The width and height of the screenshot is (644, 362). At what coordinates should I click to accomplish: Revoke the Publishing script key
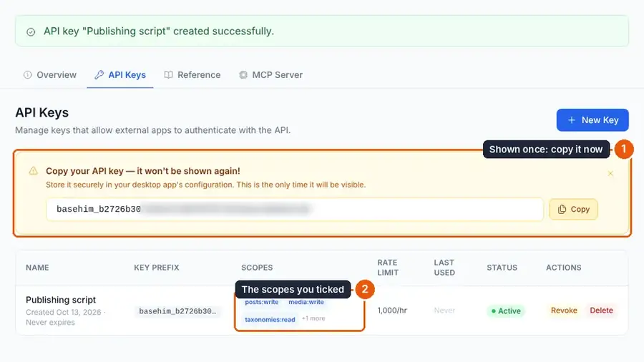[x=564, y=310]
